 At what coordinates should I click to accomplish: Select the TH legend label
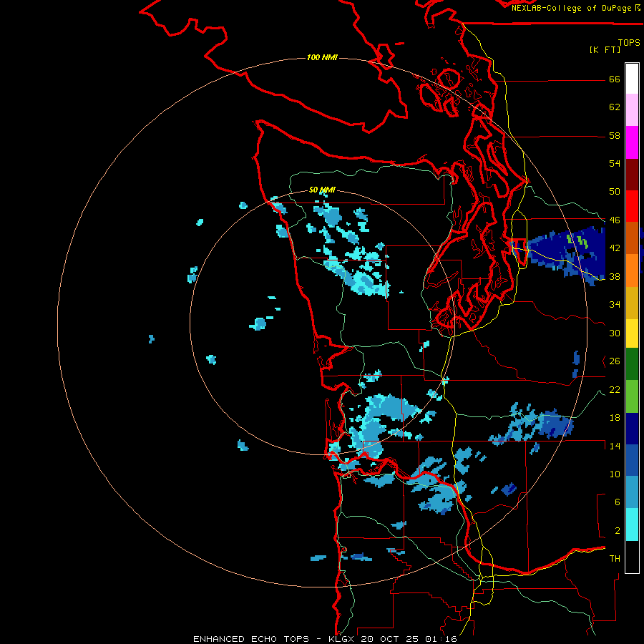point(615,559)
